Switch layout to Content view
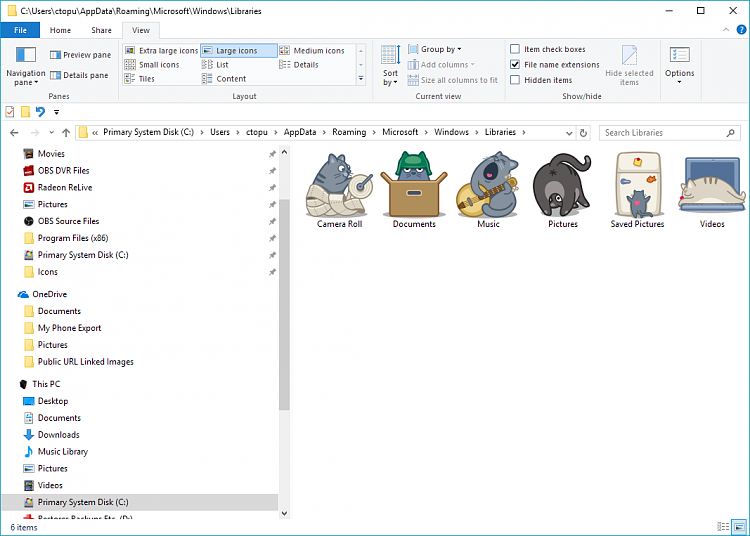The height and width of the screenshot is (536, 750). point(224,79)
